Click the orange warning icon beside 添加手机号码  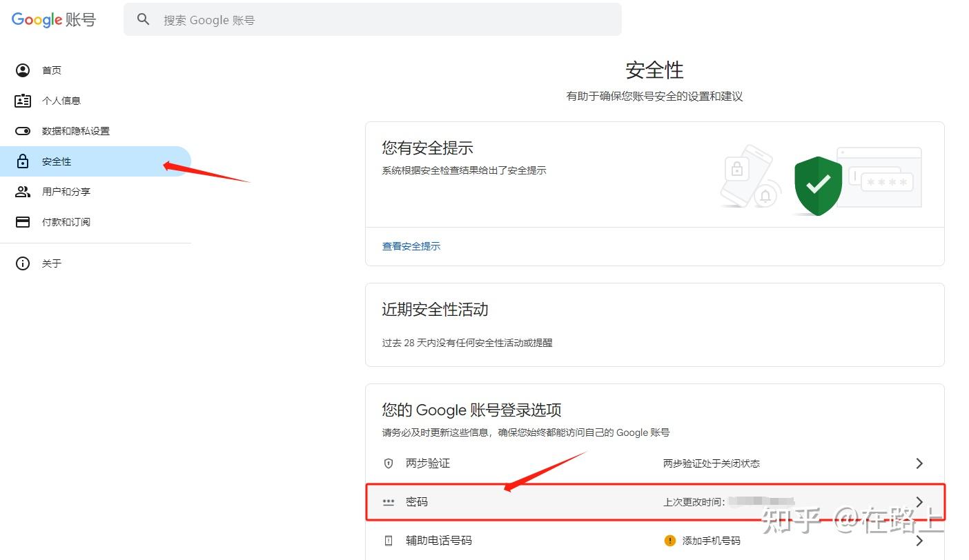click(669, 541)
